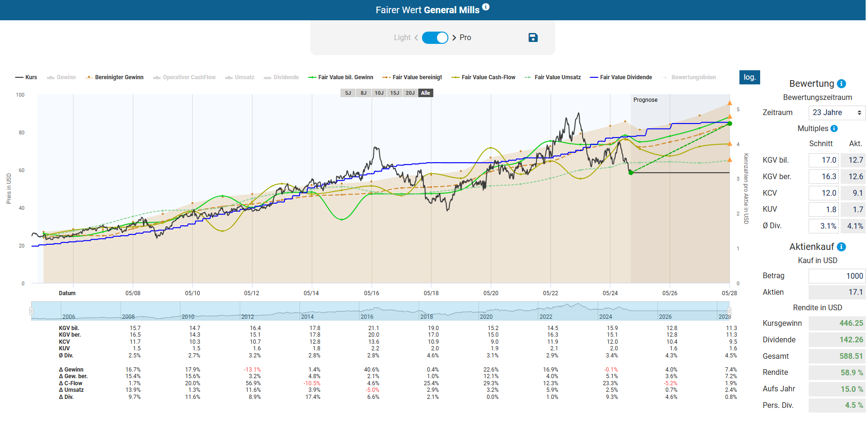Click the left handle of range navigator

[x=32, y=311]
